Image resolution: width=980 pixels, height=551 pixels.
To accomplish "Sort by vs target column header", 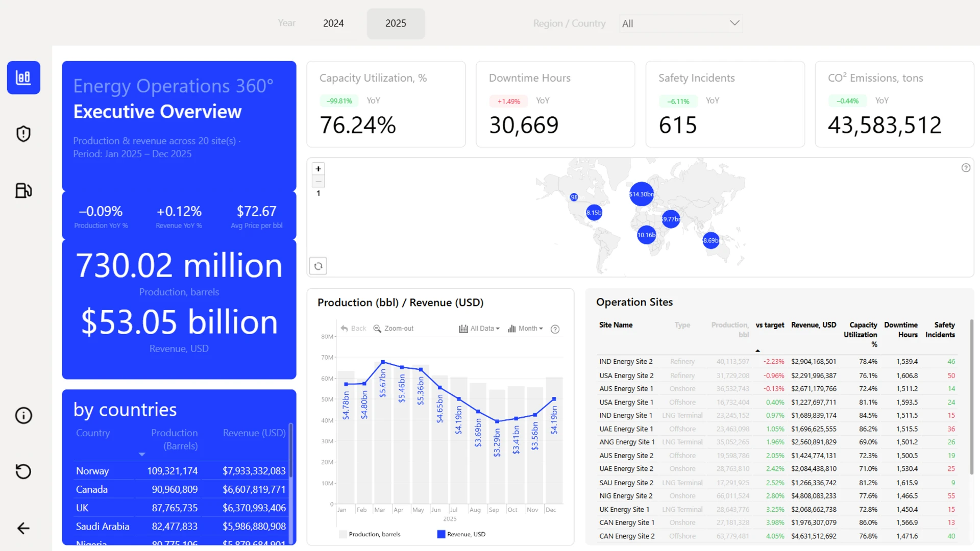I will point(770,325).
